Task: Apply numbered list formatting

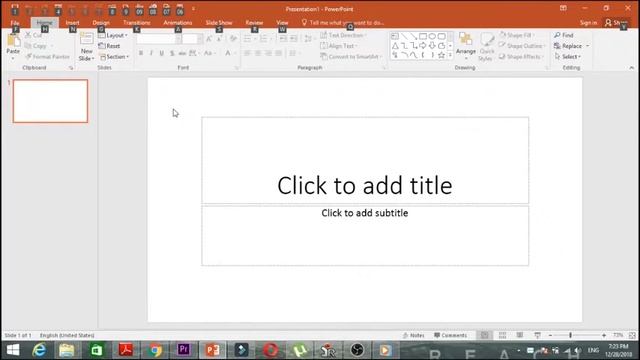Action: (263, 39)
